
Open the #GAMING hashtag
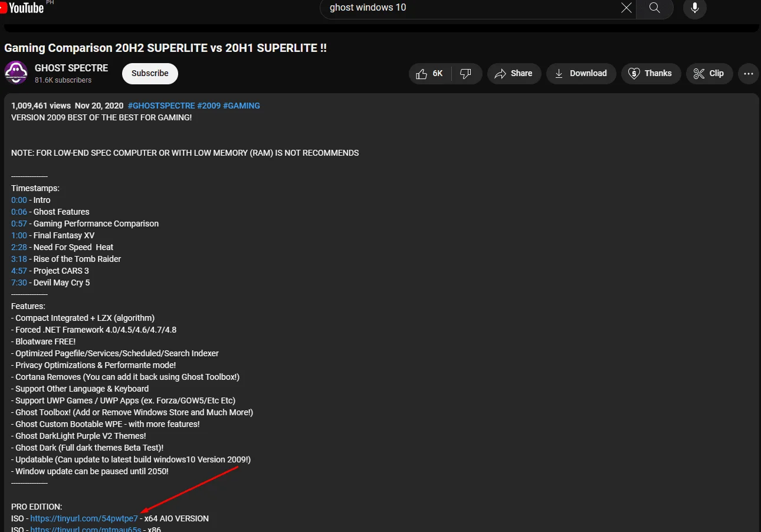(x=241, y=106)
